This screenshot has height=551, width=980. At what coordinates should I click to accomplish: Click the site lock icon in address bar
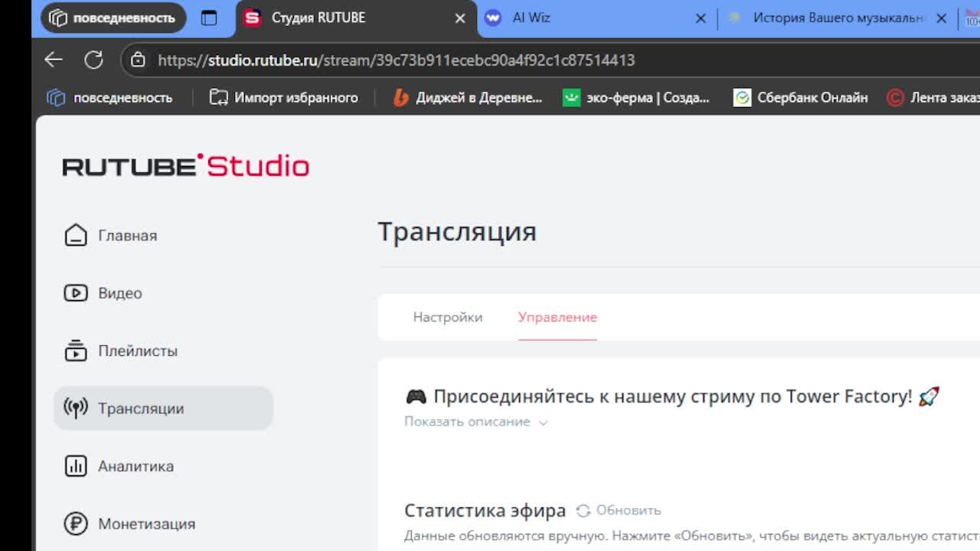[x=139, y=60]
